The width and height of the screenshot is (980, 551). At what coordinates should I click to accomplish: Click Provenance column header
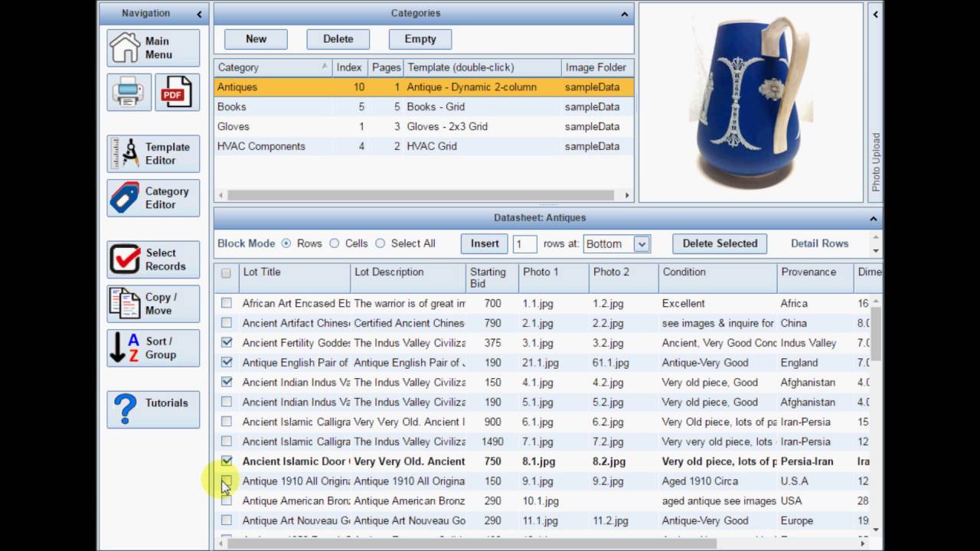tap(815, 279)
